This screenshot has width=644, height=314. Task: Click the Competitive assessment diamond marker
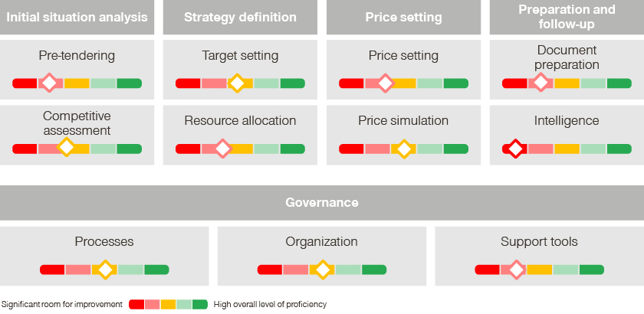pos(66,146)
